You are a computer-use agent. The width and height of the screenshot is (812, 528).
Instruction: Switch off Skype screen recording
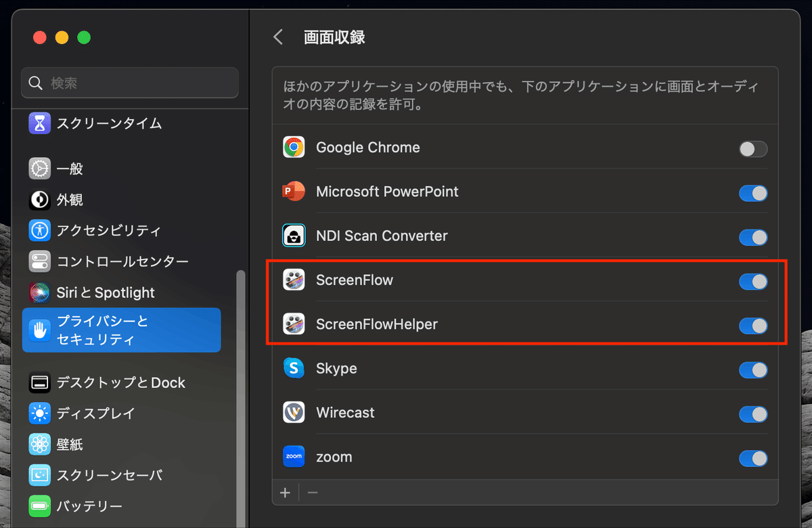(753, 370)
